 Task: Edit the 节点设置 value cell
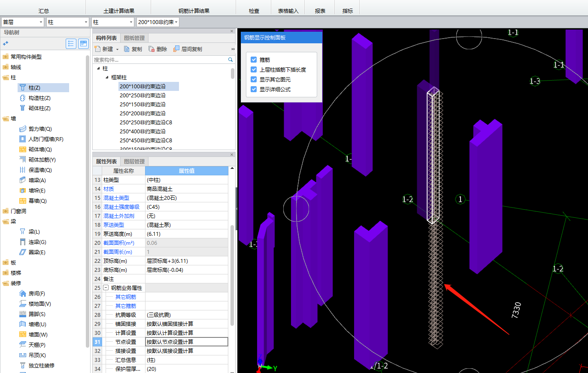click(187, 342)
